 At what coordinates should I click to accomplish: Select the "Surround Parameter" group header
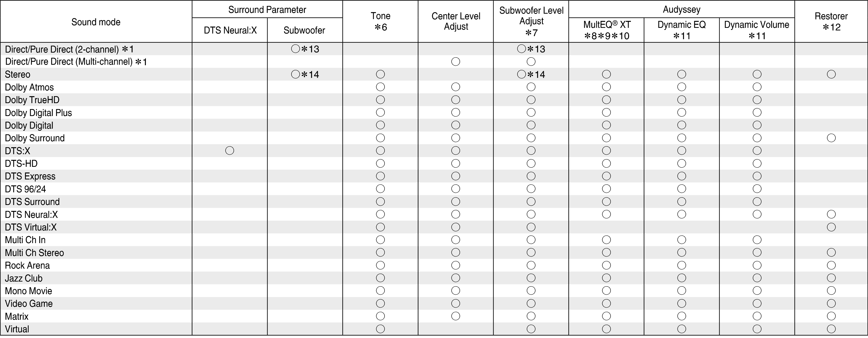pos(267,10)
